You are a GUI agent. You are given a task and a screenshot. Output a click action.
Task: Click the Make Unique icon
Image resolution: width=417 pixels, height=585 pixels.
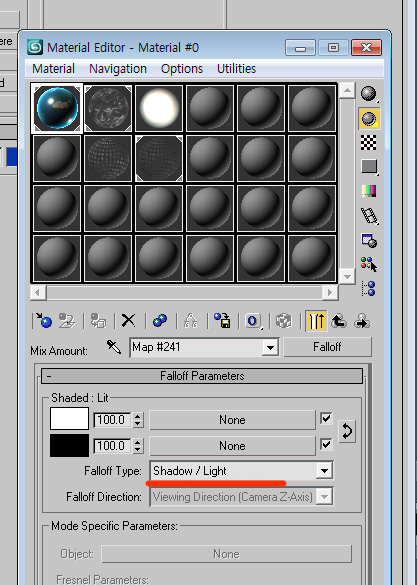coord(191,321)
